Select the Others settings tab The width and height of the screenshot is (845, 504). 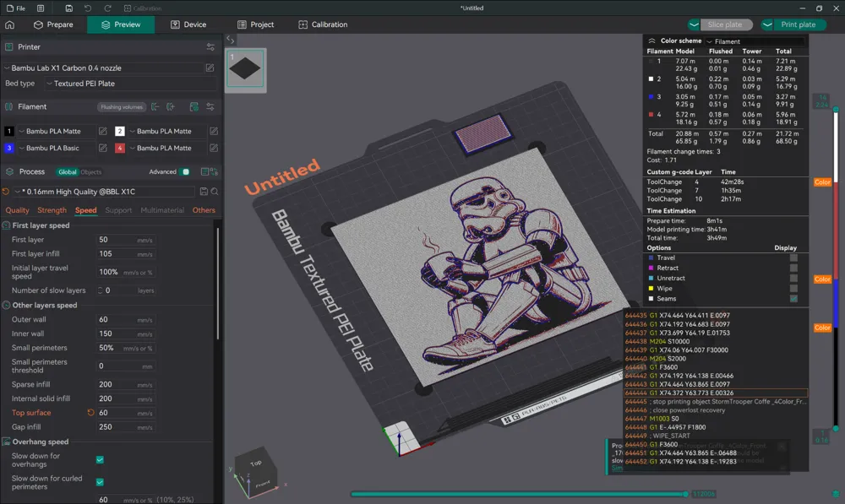point(204,210)
